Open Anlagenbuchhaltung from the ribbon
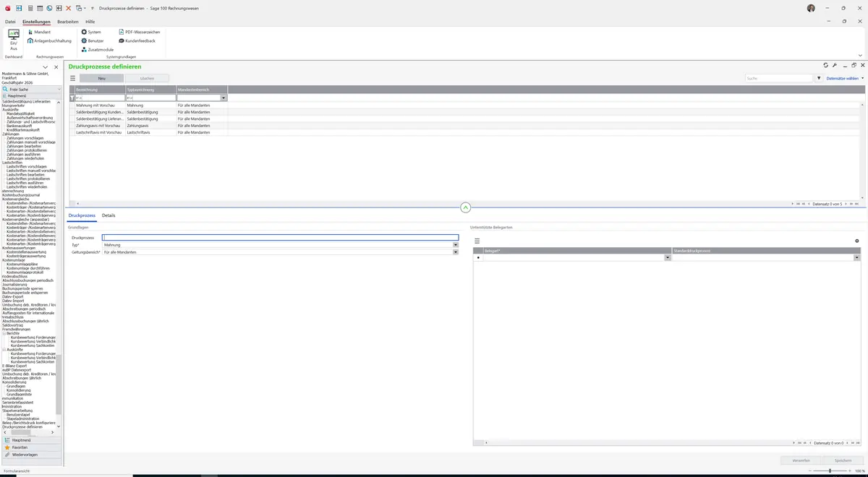 [x=50, y=40]
